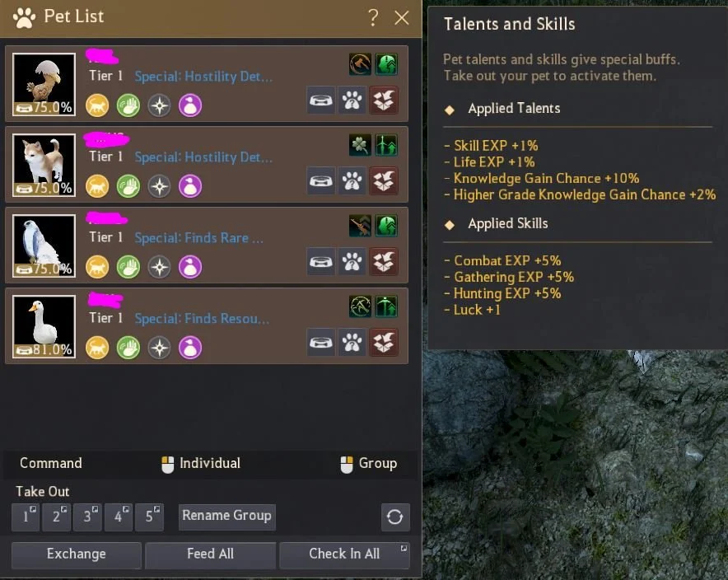
Task: Click the red check-in box icon for the dog pet
Action: tap(384, 180)
